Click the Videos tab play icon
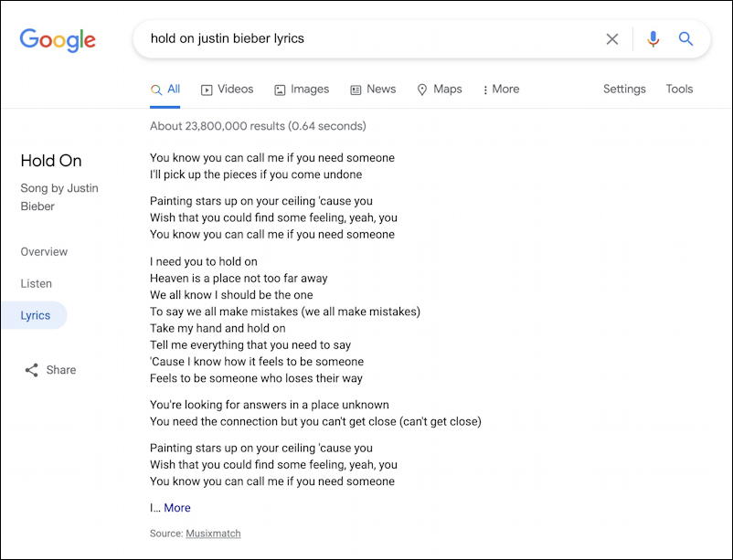This screenshot has width=733, height=560. click(x=207, y=90)
